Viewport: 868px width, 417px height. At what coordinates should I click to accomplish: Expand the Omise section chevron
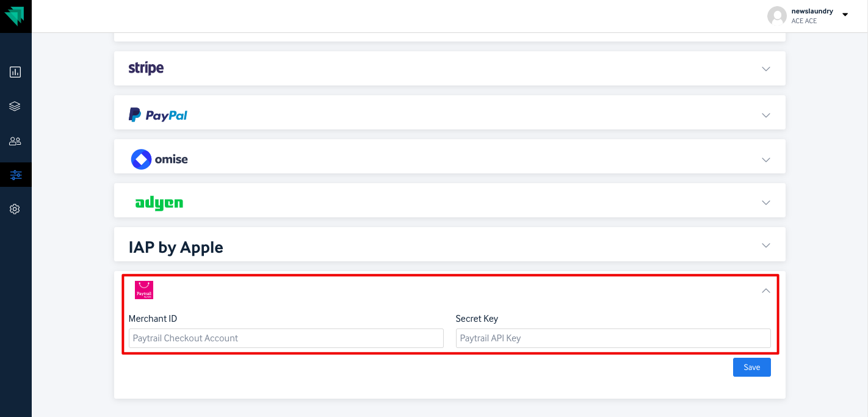pos(766,160)
